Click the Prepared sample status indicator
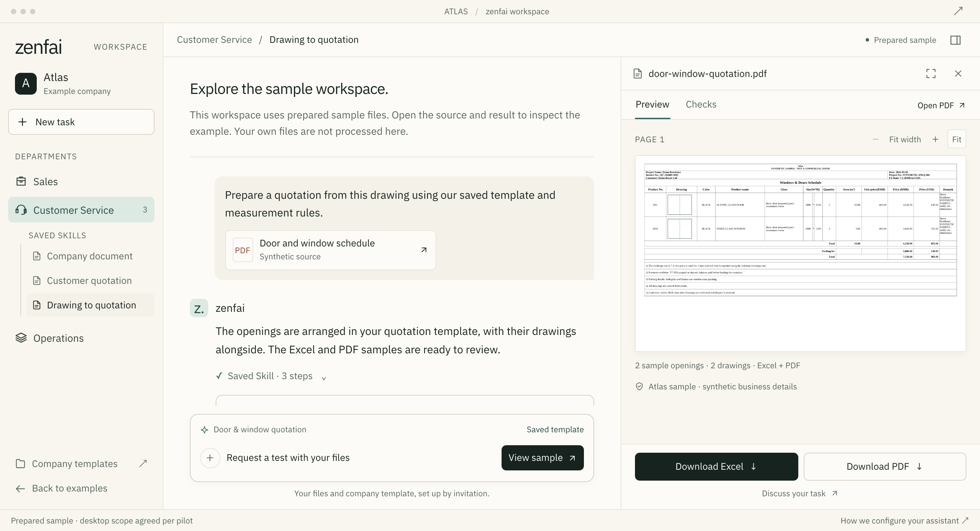Screen dimensions: 980x531 900,40
